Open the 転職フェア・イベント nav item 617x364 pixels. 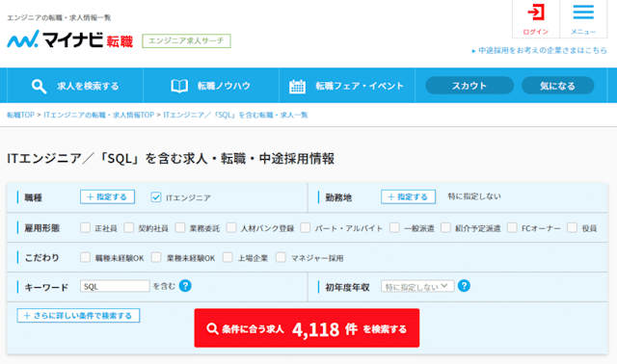click(347, 86)
